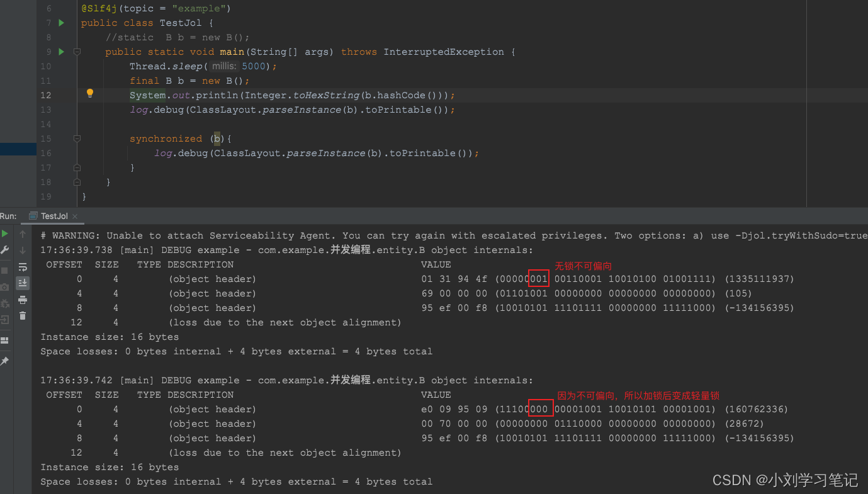The image size is (868, 494).
Task: Click the fold end marker on line 17
Action: coord(77,167)
